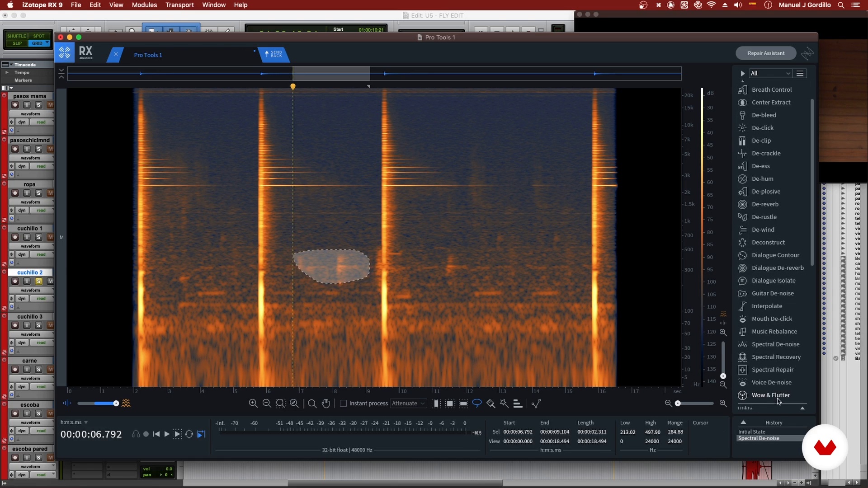868x488 pixels.
Task: Open pasos mama waveform view selector
Action: (x=31, y=114)
